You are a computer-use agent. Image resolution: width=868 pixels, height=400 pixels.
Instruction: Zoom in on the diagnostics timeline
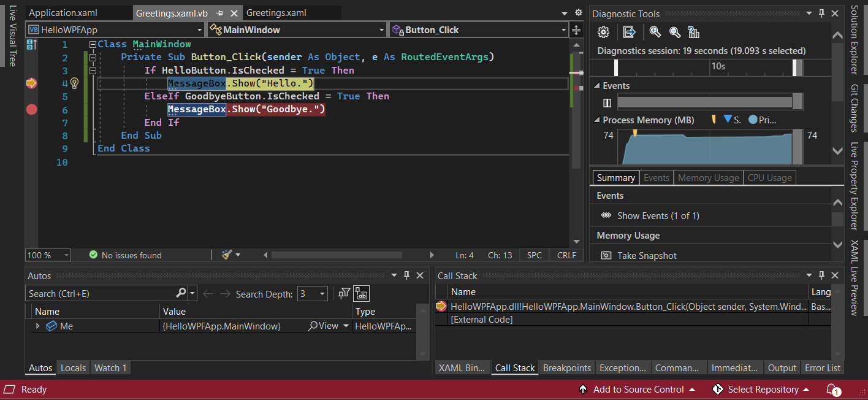point(655,32)
